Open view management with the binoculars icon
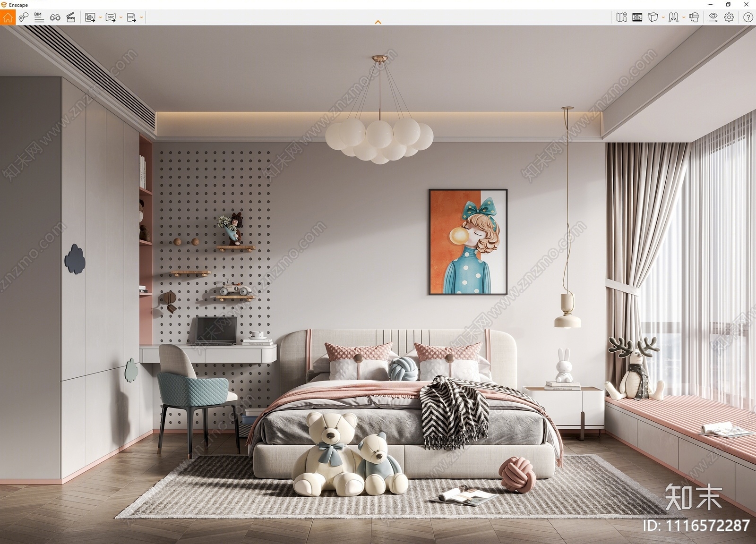This screenshot has width=756, height=544. point(55,17)
